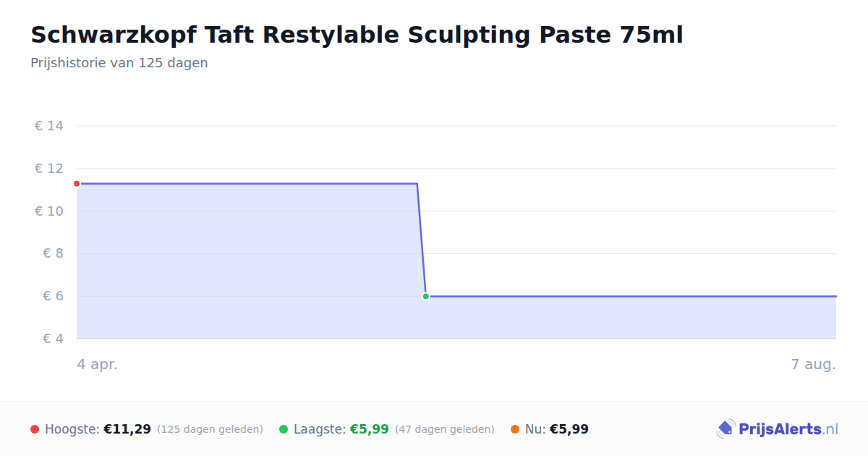Open the PrijsAlerts.nl brand link

tap(778, 429)
